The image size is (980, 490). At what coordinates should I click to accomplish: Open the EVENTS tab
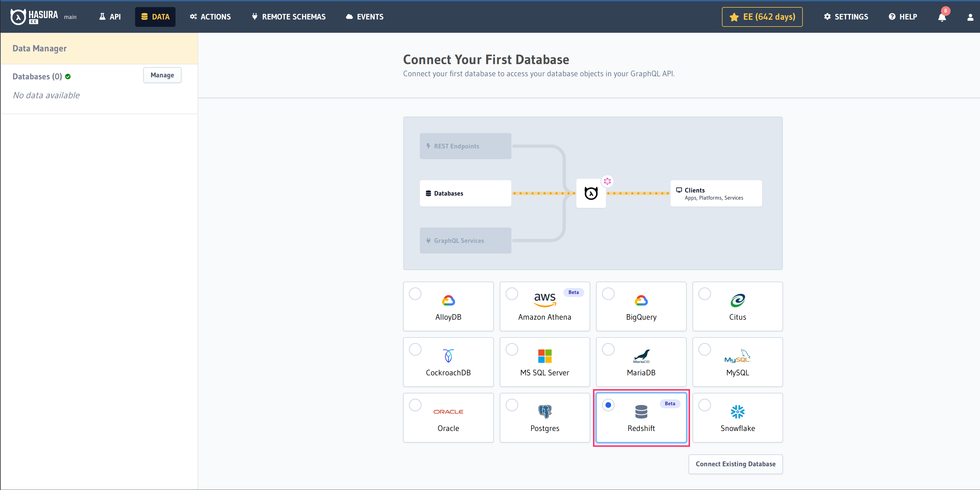click(365, 17)
